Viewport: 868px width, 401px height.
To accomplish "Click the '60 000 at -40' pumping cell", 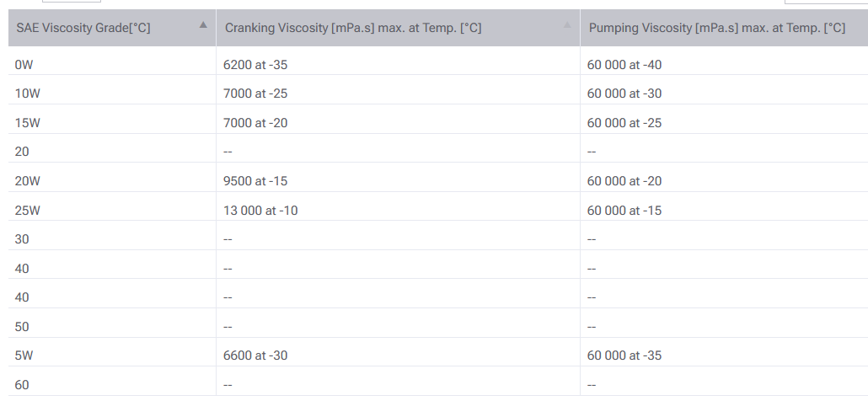I will (x=624, y=65).
